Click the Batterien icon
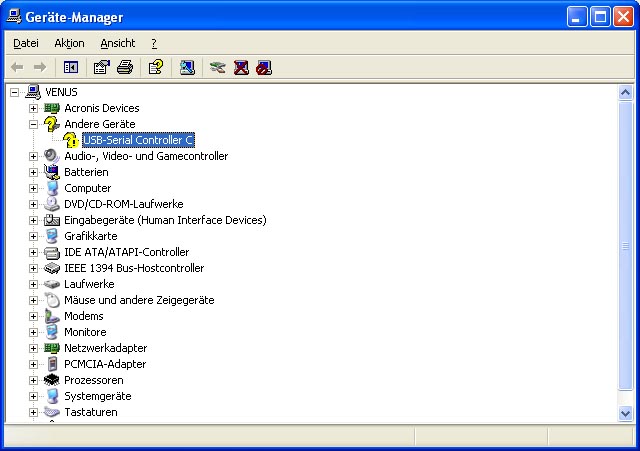 coord(52,172)
